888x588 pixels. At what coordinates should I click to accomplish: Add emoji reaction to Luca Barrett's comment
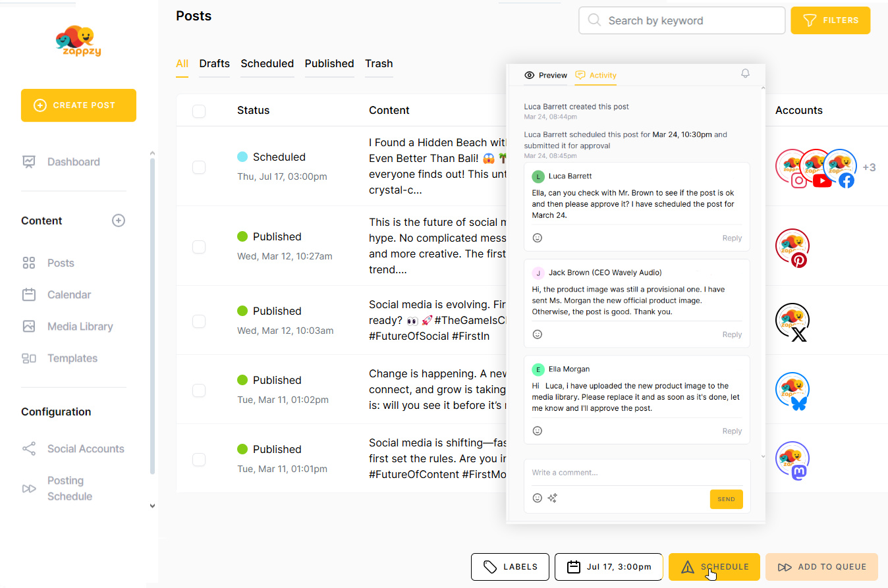coord(538,238)
